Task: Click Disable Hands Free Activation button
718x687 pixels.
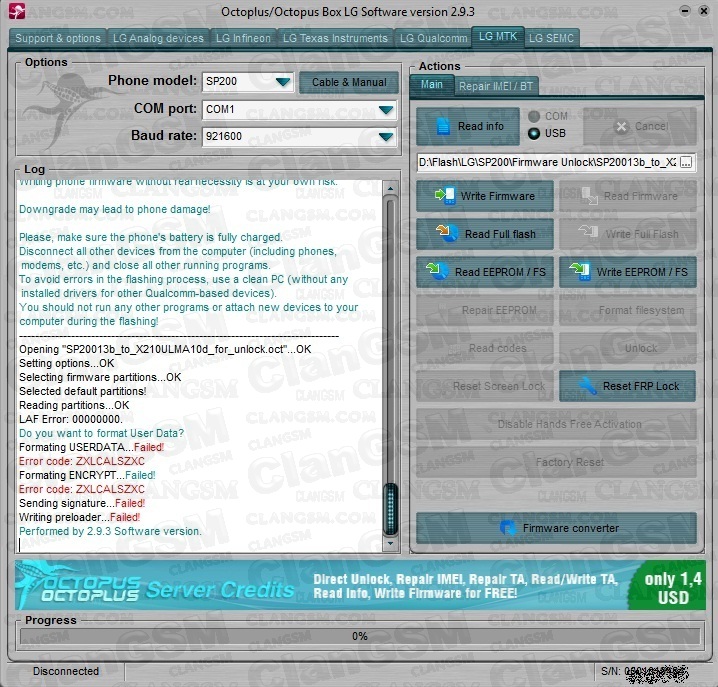Action: 556,424
